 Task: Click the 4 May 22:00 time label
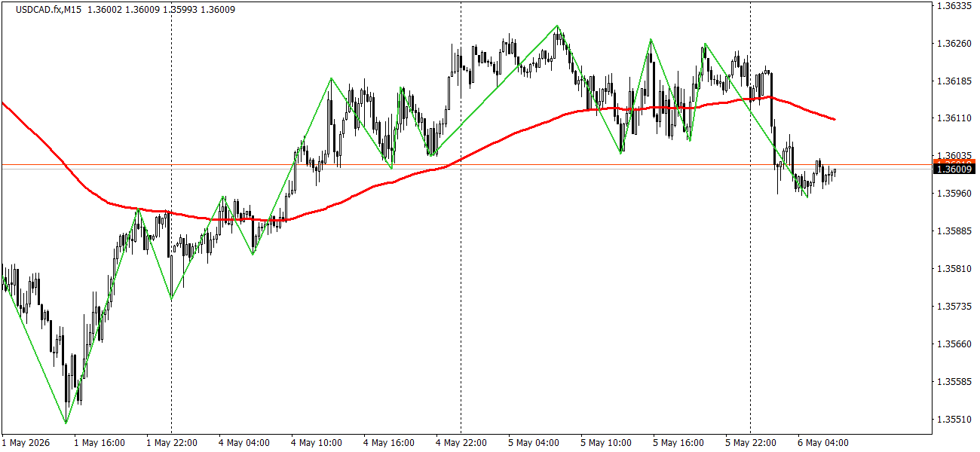pos(461,443)
